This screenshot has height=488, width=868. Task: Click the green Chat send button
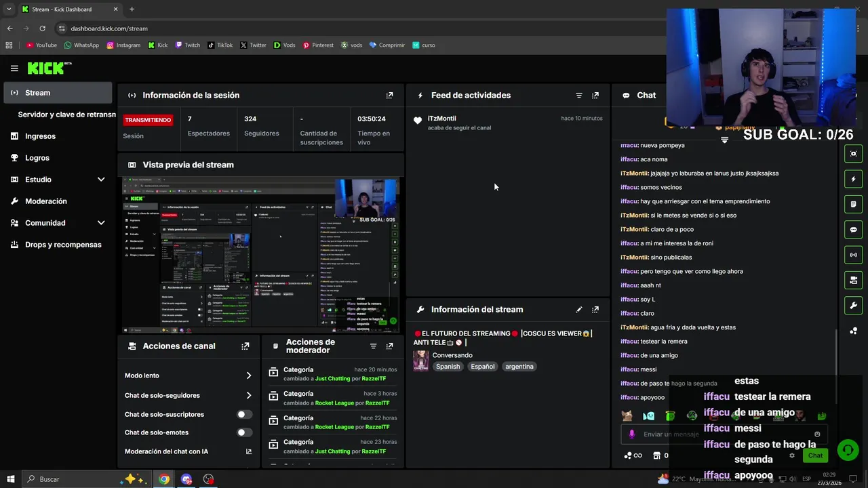click(x=815, y=455)
